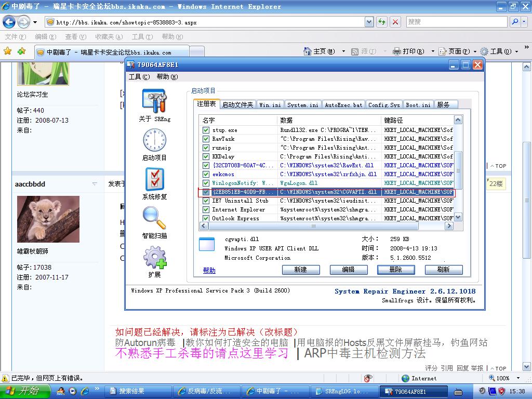The width and height of the screenshot is (532, 399).
Task: Click the 打印 printer icon
Action: tap(396, 51)
